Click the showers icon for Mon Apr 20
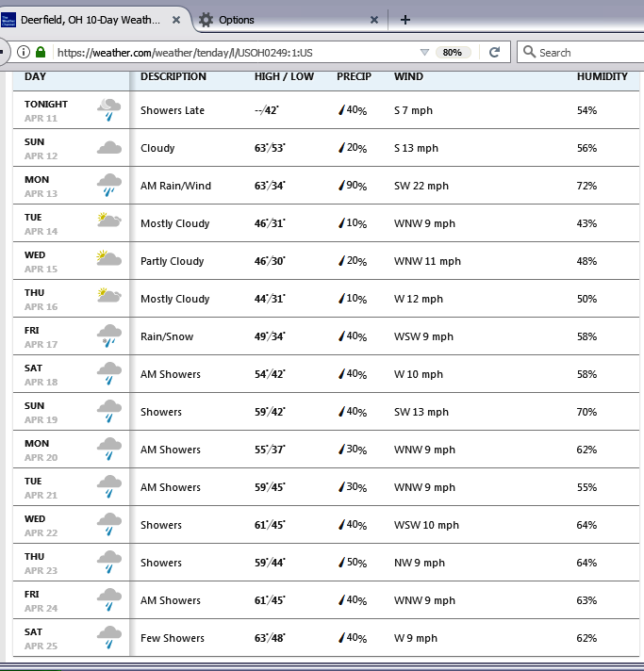The width and height of the screenshot is (644, 671). [x=108, y=449]
